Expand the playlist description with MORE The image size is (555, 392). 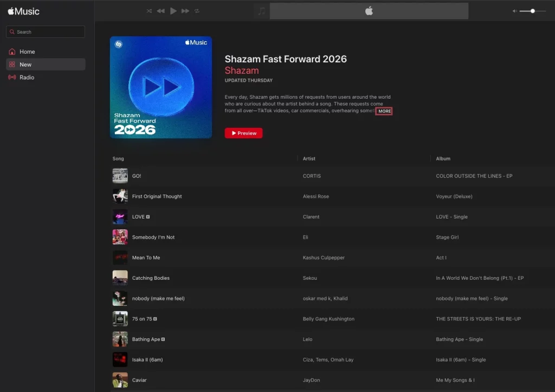click(x=384, y=111)
